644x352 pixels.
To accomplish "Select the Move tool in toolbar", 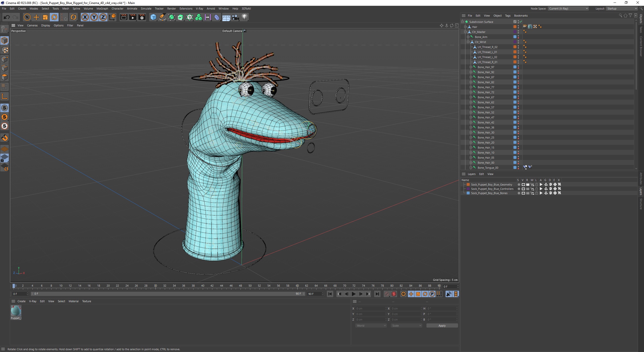I will tap(36, 17).
